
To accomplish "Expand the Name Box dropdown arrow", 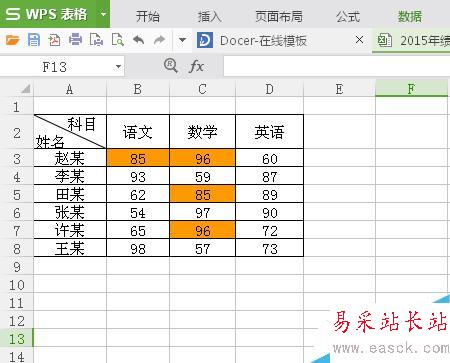I will pos(118,67).
